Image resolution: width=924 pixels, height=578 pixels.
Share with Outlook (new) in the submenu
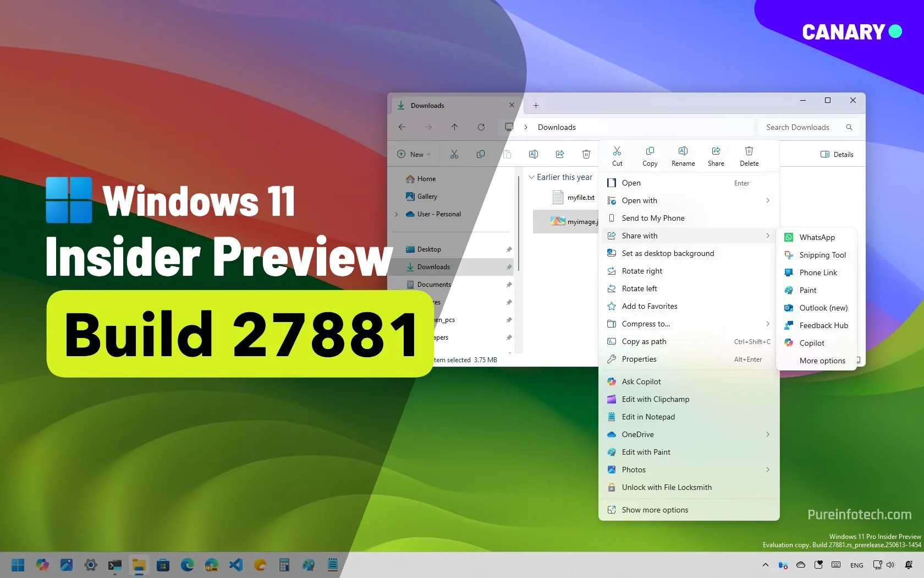tap(817, 308)
